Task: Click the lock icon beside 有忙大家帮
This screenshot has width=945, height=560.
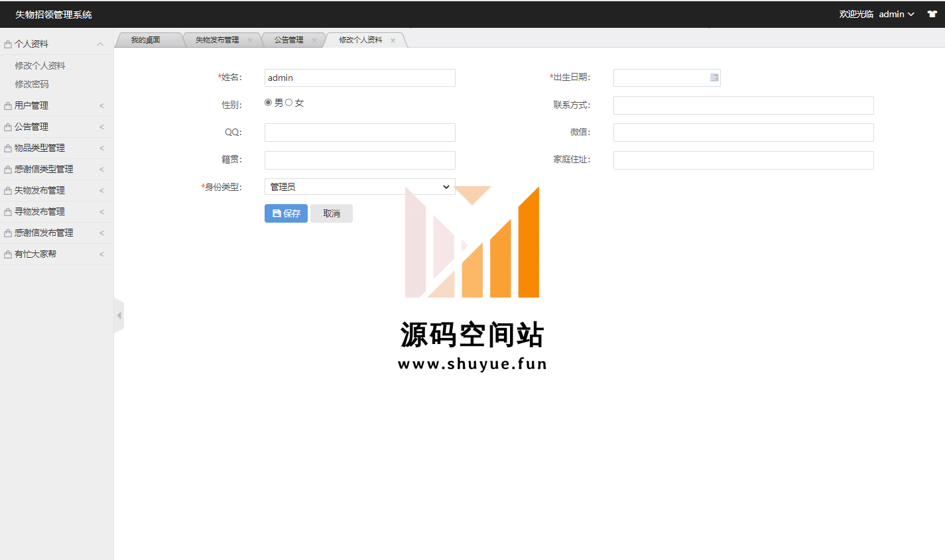Action: 8,254
